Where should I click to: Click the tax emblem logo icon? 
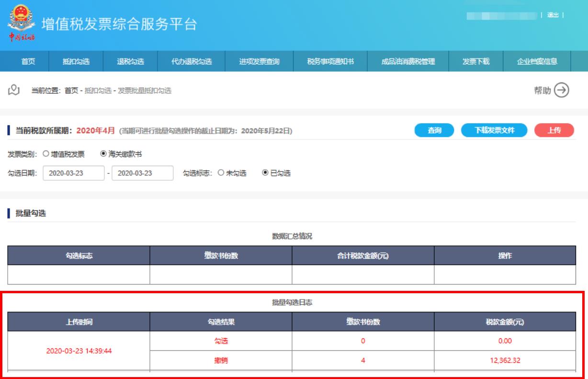click(x=20, y=22)
